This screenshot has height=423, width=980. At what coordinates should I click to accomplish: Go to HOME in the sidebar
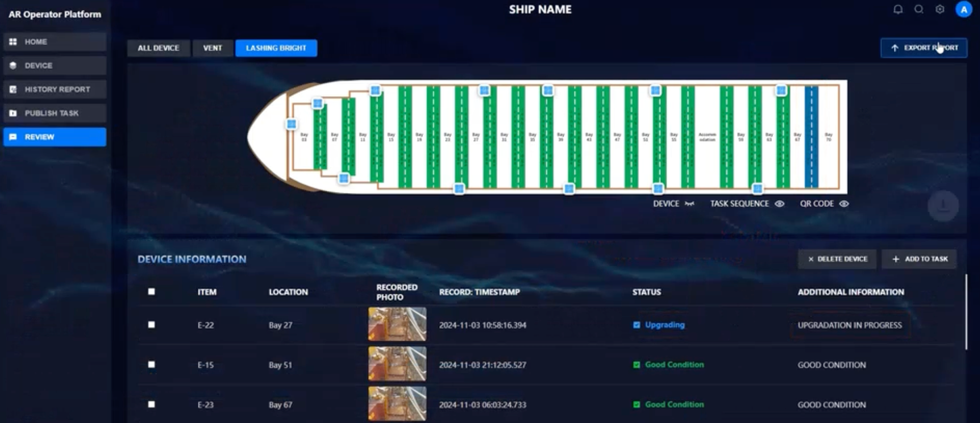coord(54,42)
